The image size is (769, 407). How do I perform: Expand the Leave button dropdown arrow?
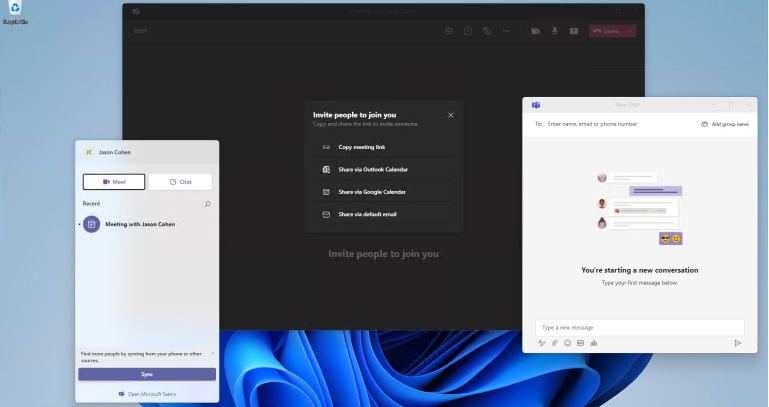(631, 31)
